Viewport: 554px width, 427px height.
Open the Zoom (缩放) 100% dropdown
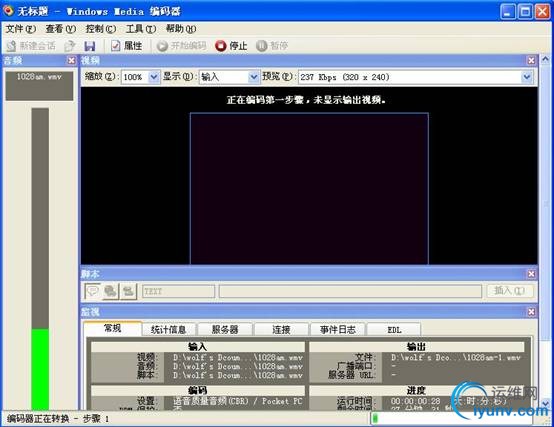point(154,77)
